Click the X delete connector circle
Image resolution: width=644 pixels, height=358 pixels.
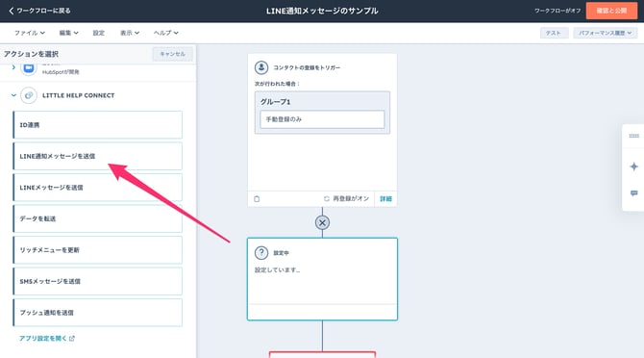(322, 222)
